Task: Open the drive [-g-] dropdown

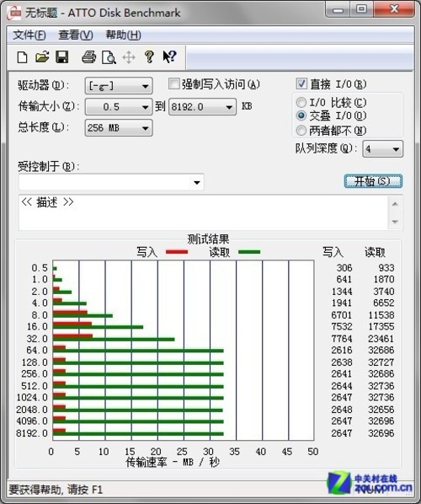Action: tap(119, 86)
